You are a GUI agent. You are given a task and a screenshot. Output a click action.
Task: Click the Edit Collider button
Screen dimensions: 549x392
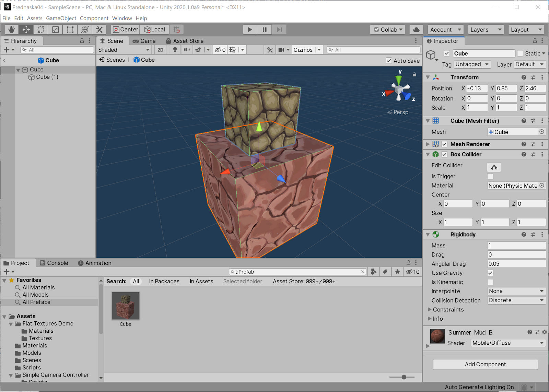494,167
